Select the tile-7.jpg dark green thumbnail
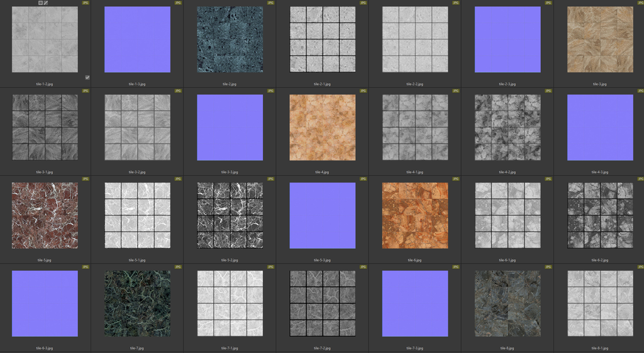 click(x=137, y=303)
